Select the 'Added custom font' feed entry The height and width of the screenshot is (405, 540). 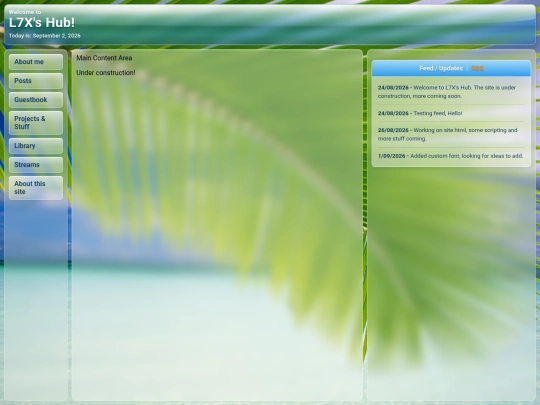coord(451,156)
